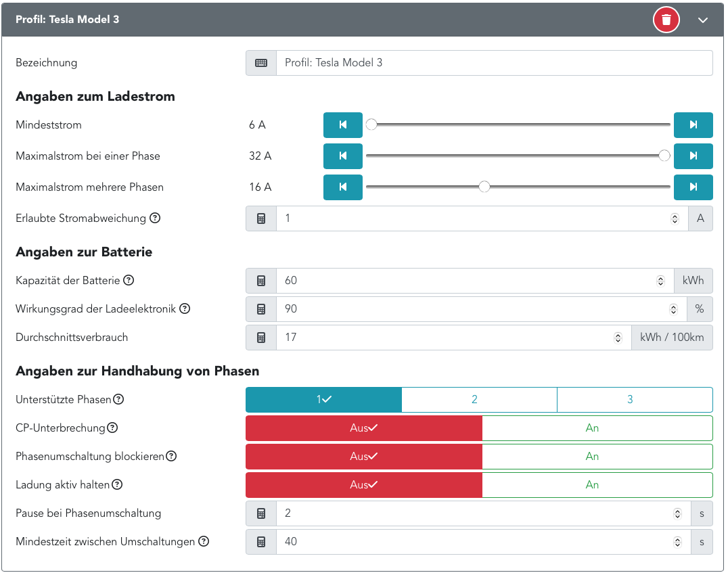Click calculator icon for Durchschnittsverbrauch

261,338
